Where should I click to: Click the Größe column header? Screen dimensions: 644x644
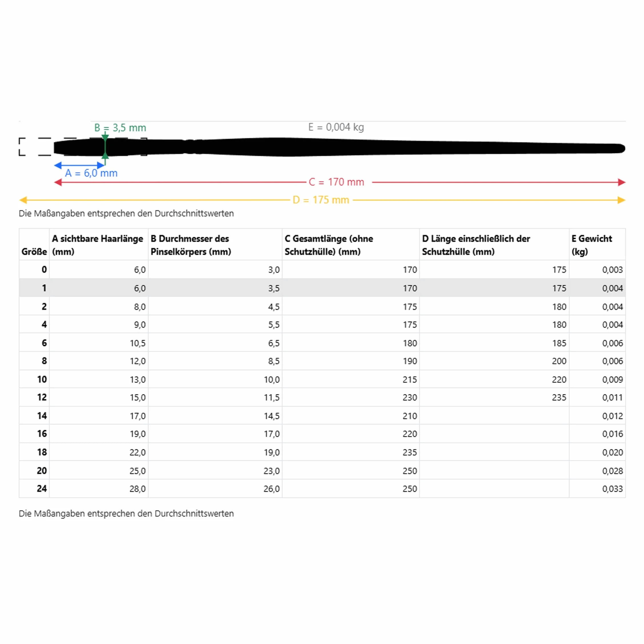tap(34, 244)
